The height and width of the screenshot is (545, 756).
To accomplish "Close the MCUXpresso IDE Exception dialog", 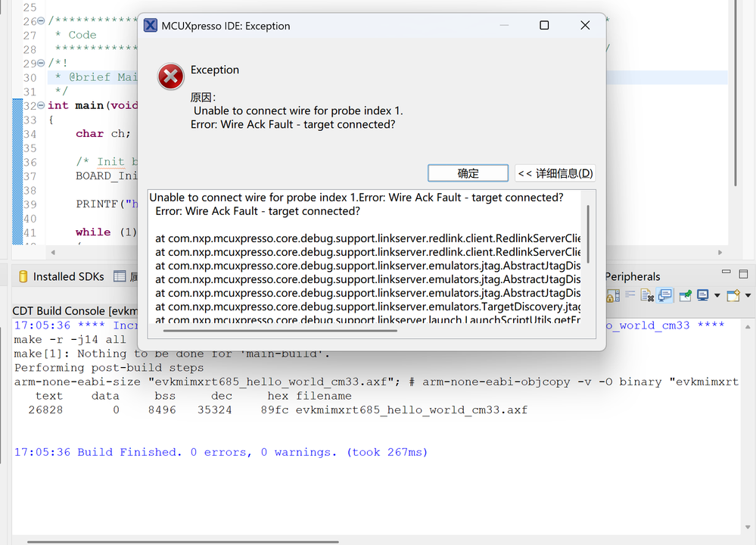I will [585, 25].
